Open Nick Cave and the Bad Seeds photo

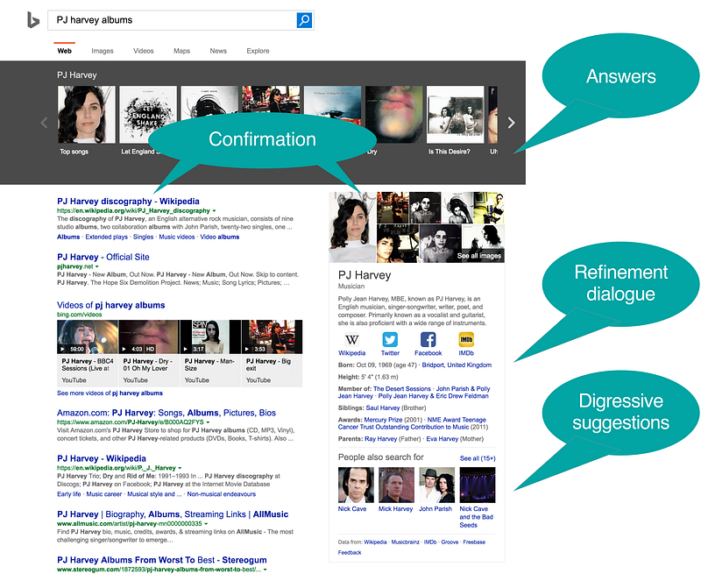click(478, 485)
